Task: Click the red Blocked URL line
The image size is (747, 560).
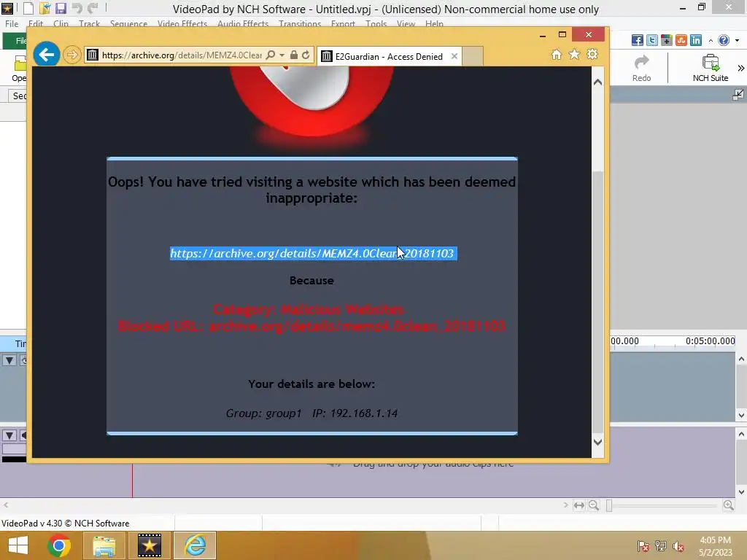Action: (x=311, y=326)
